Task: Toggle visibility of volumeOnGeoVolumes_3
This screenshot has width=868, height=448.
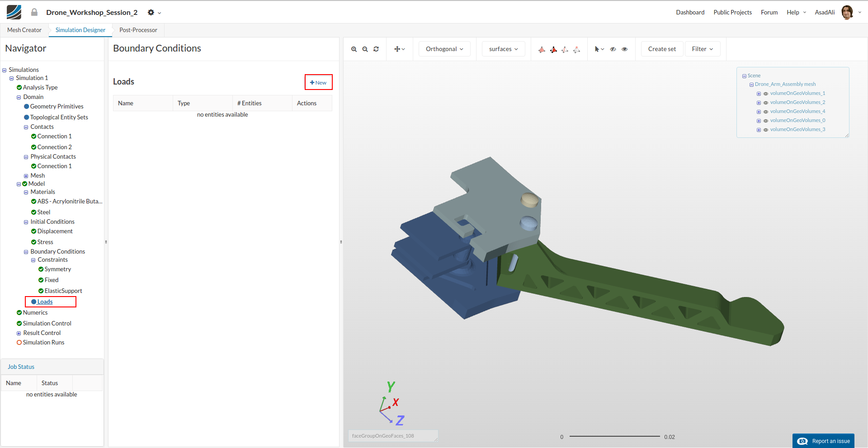Action: 766,130
